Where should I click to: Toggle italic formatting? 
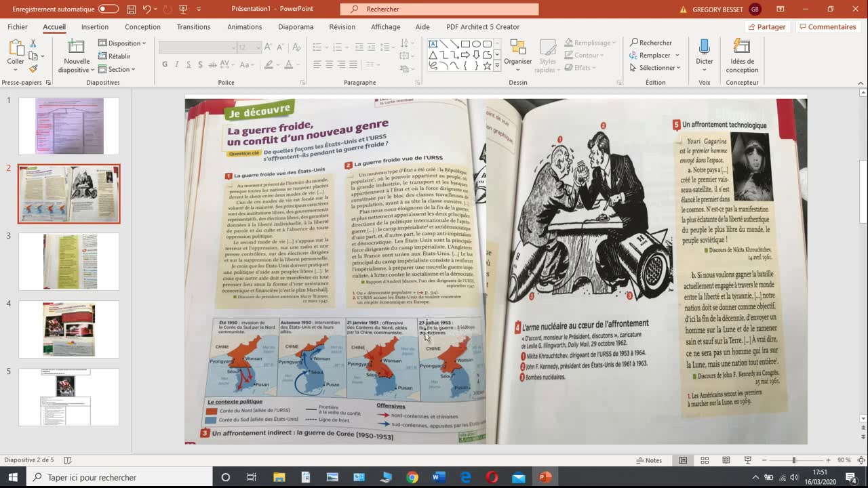click(x=177, y=65)
